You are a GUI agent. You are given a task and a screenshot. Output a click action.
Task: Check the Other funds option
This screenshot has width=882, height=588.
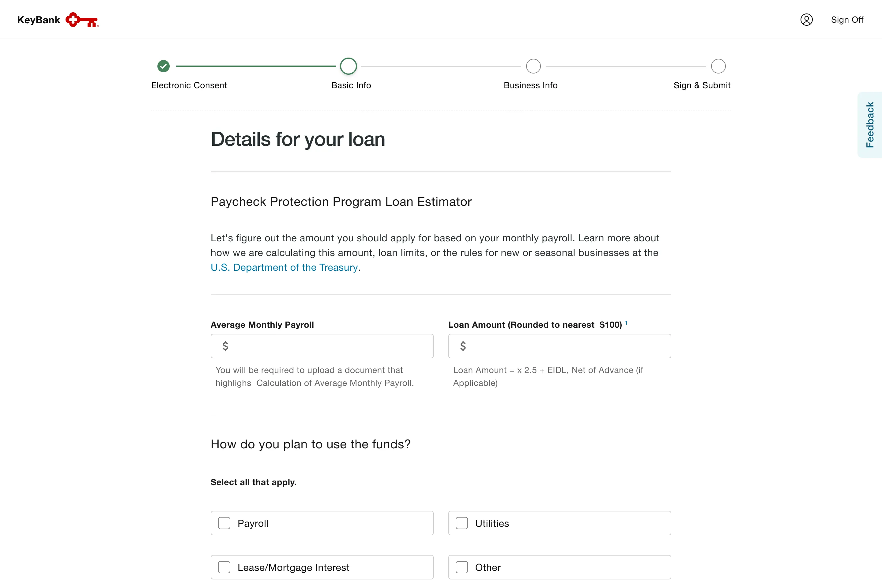point(462,567)
